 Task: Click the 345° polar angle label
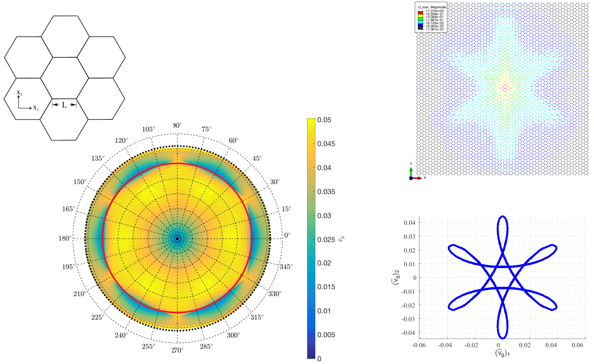286,267
